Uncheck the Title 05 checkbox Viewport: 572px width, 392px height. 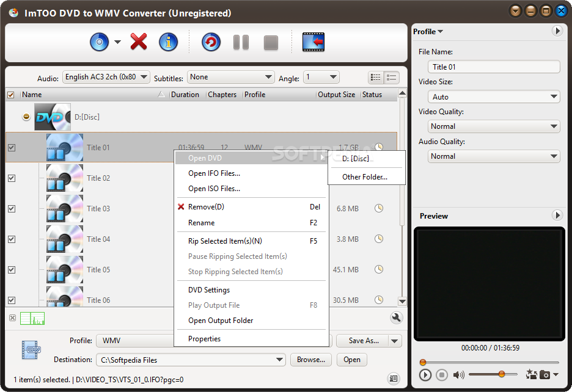coord(12,270)
